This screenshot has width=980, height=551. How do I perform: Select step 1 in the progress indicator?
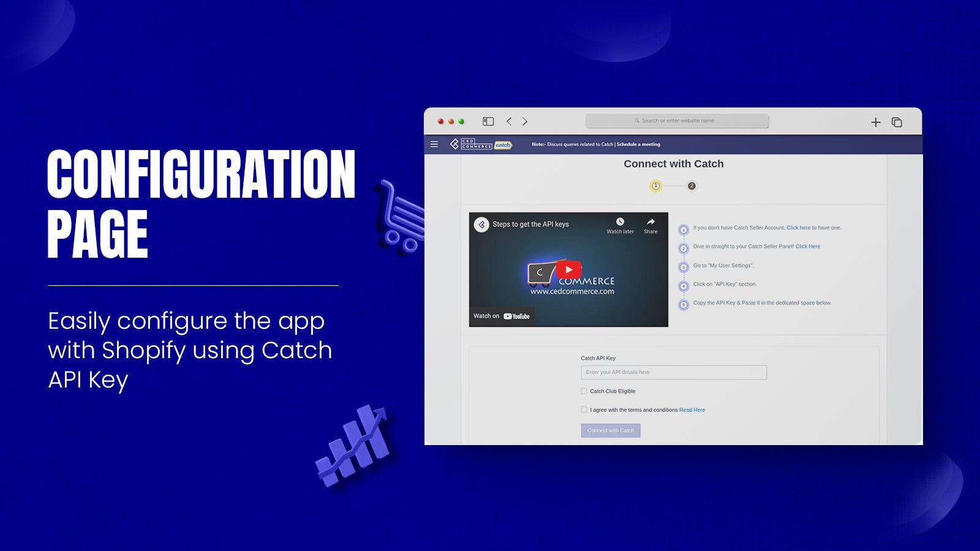656,186
